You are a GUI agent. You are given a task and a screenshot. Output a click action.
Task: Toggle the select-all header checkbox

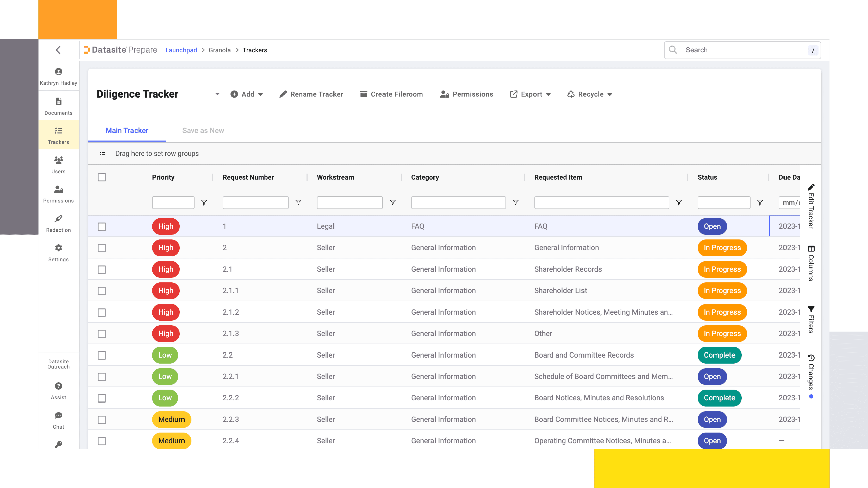(x=102, y=177)
